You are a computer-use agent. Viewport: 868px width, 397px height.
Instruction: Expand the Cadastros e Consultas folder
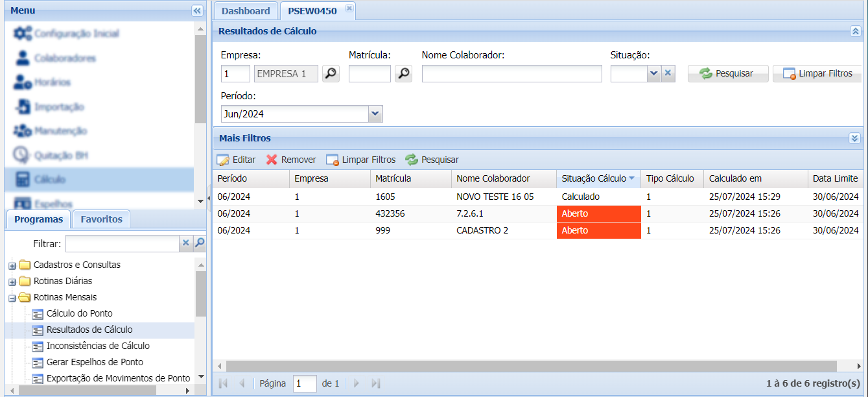(12, 265)
